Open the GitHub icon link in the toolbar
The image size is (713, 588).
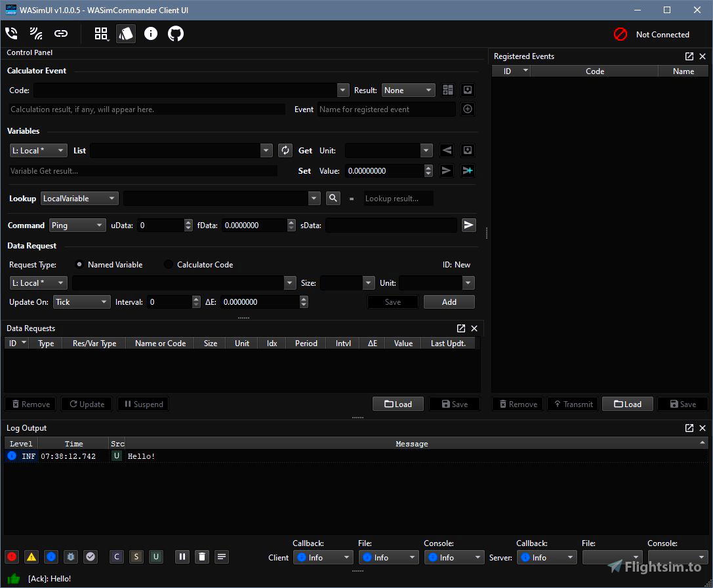tap(176, 33)
